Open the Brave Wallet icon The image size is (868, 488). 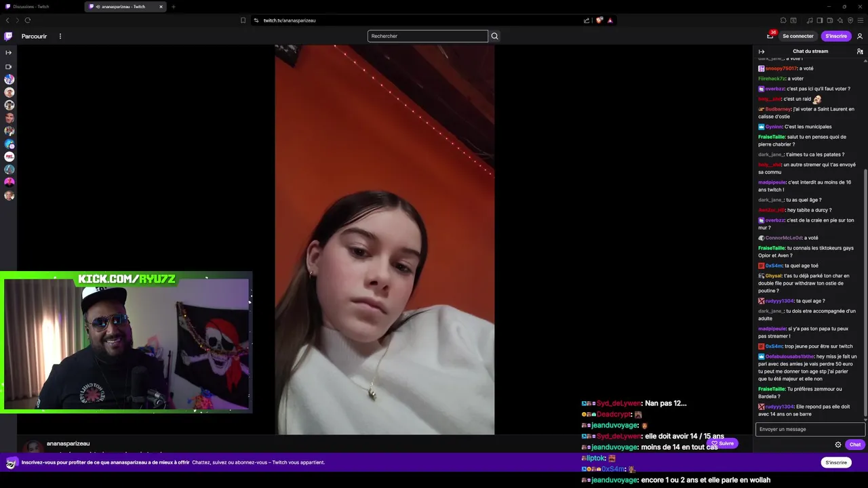click(x=830, y=20)
